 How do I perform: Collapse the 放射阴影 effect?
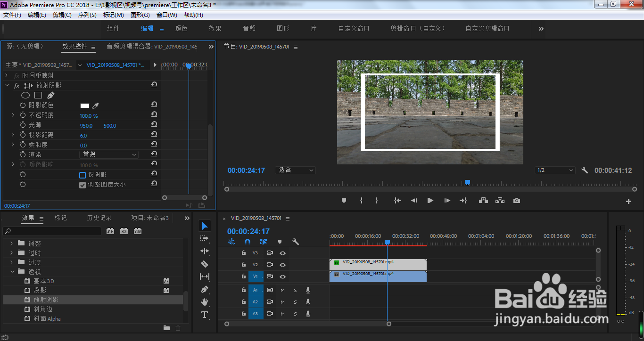7,85
